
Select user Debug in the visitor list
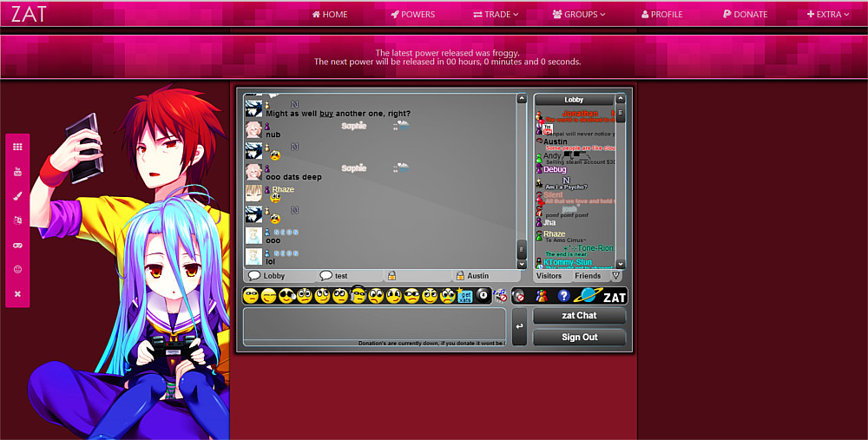(x=555, y=169)
